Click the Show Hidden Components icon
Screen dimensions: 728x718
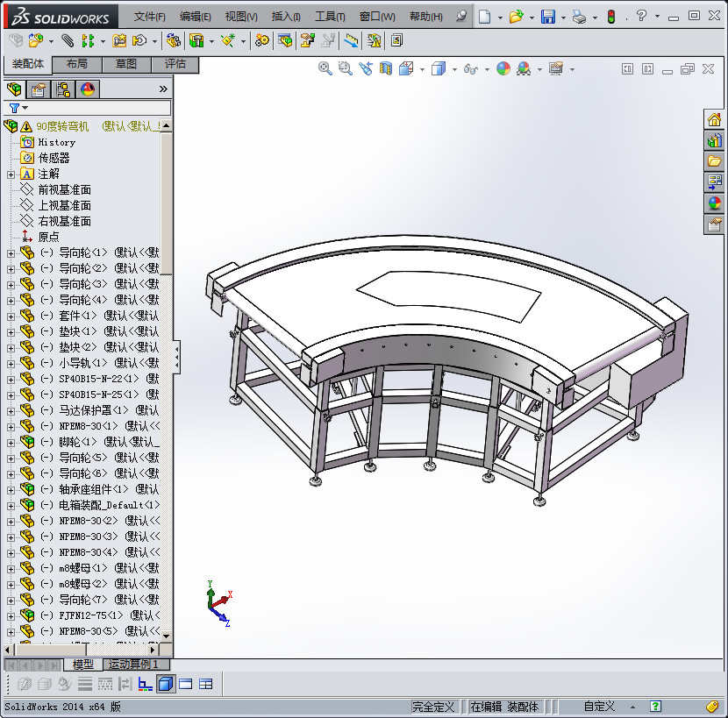[173, 41]
